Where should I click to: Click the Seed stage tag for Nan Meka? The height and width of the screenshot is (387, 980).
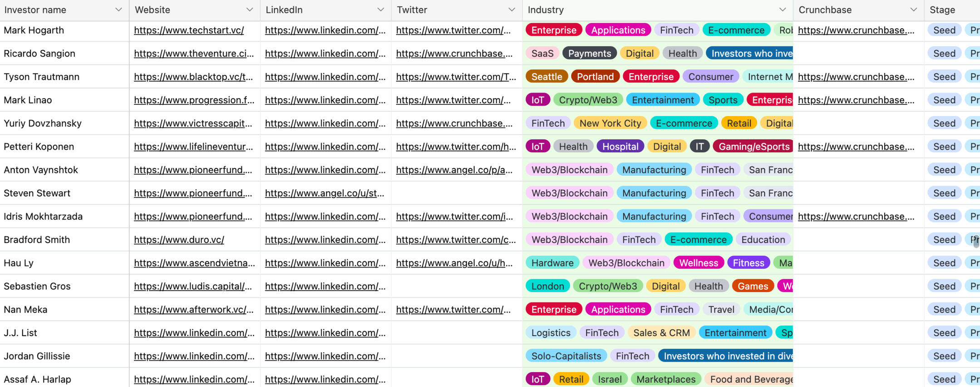[x=944, y=309]
